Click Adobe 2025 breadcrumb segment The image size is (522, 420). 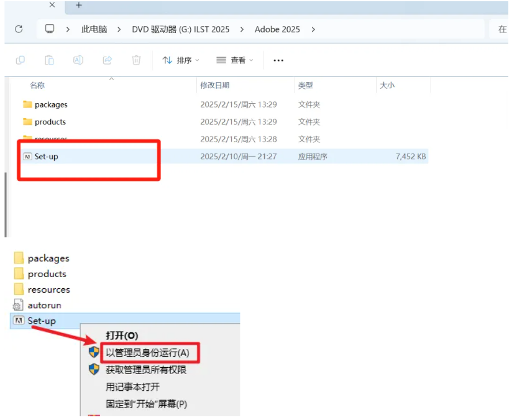click(x=277, y=29)
